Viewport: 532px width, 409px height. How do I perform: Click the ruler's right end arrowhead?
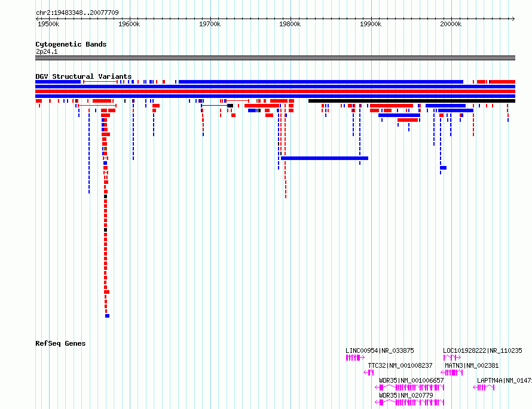click(x=513, y=19)
